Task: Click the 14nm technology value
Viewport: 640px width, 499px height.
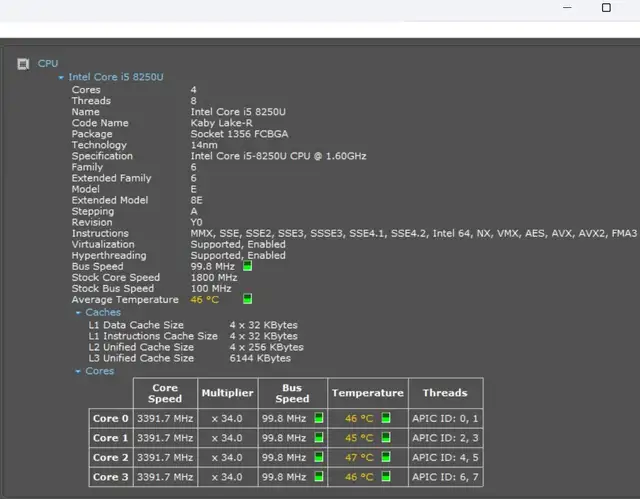Action: coord(204,145)
